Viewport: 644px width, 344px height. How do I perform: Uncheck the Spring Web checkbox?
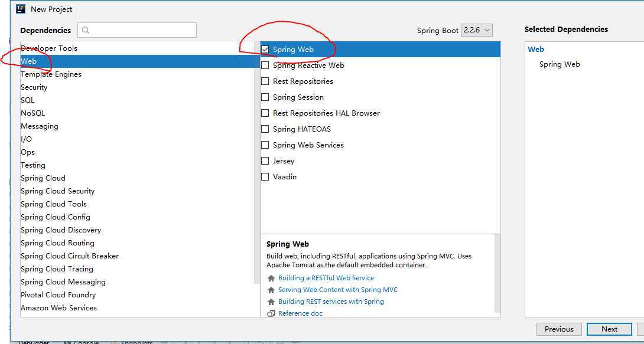[265, 49]
